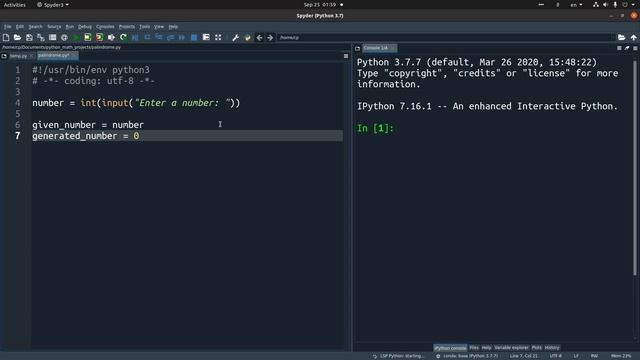Image resolution: width=640 pixels, height=360 pixels.
Task: Open Preferences with wrench icon
Action: 236,38
